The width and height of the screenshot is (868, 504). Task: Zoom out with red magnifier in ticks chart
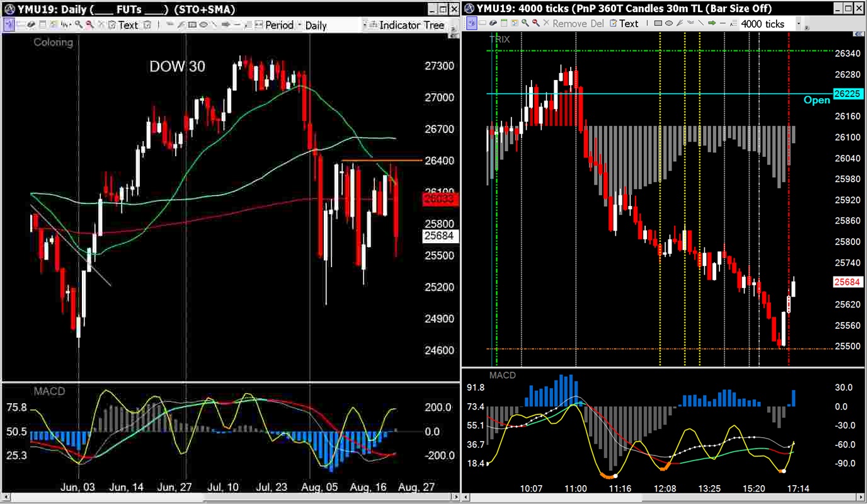point(536,24)
